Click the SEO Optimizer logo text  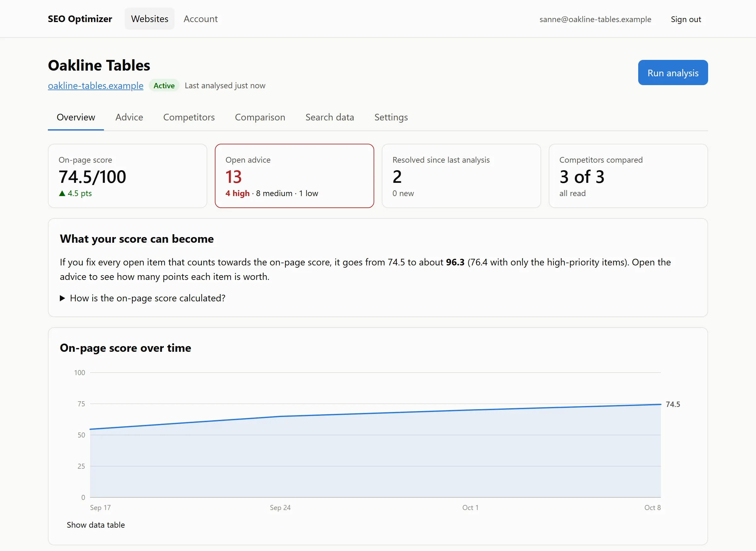tap(80, 19)
